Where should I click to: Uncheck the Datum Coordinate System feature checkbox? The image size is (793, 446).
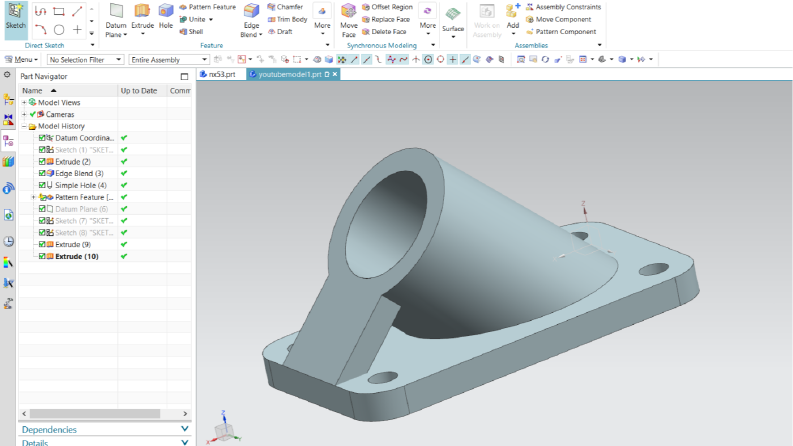click(42, 138)
